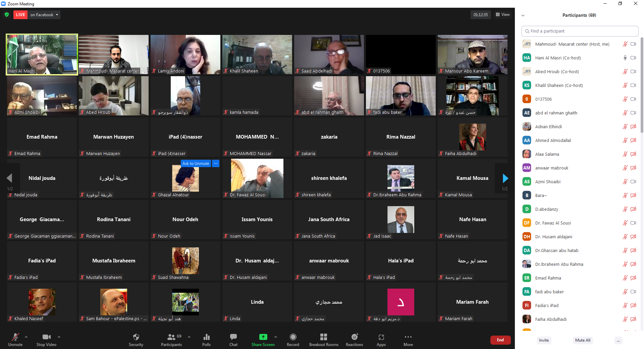
Task: Click the Find a participant search field
Action: 580,31
